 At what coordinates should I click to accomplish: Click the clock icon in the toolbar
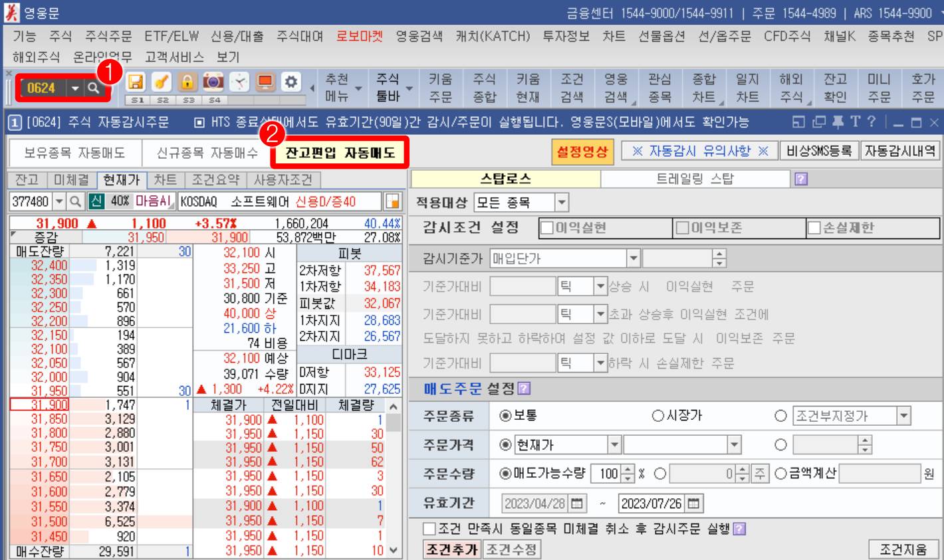coord(239,82)
